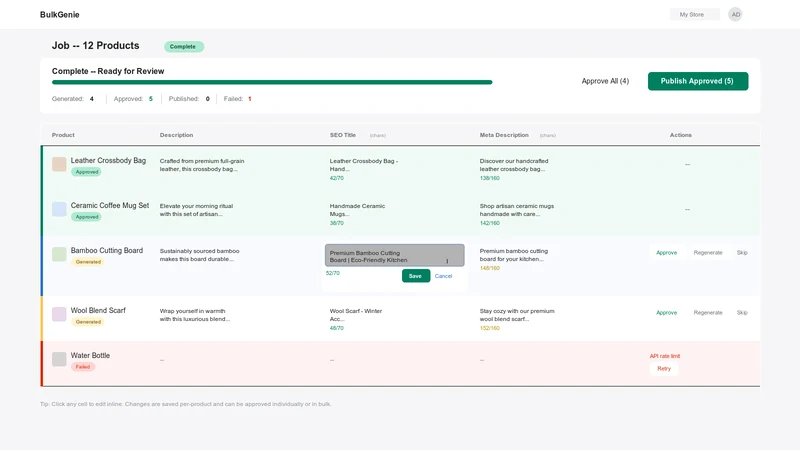Viewport: 800px width, 450px height.
Task: Regenerate Bamboo Cutting Board content
Action: [x=708, y=253]
